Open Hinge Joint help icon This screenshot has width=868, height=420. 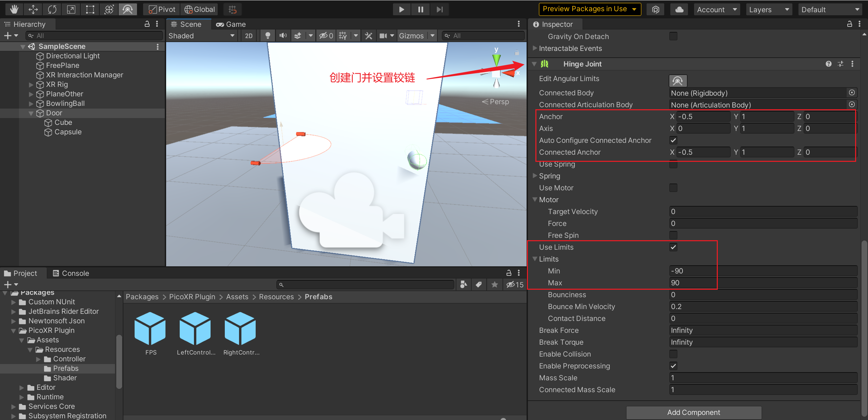tap(828, 64)
